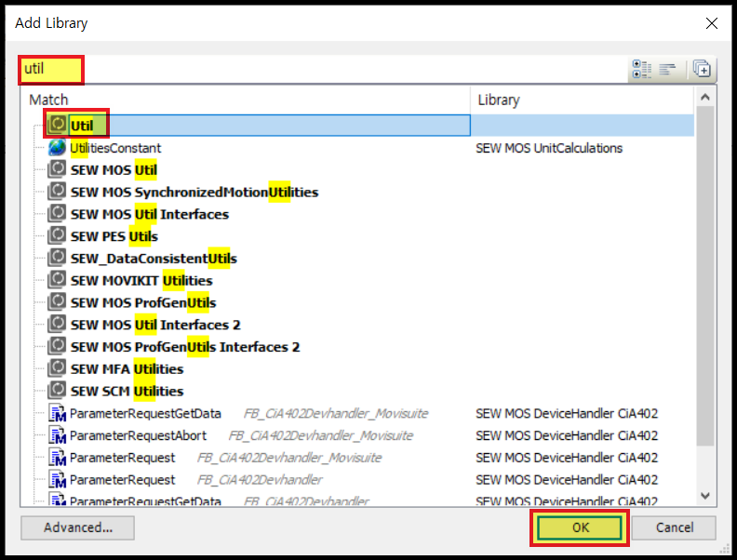
Task: Select SEW MOVIKIT Utilities library
Action: click(141, 281)
